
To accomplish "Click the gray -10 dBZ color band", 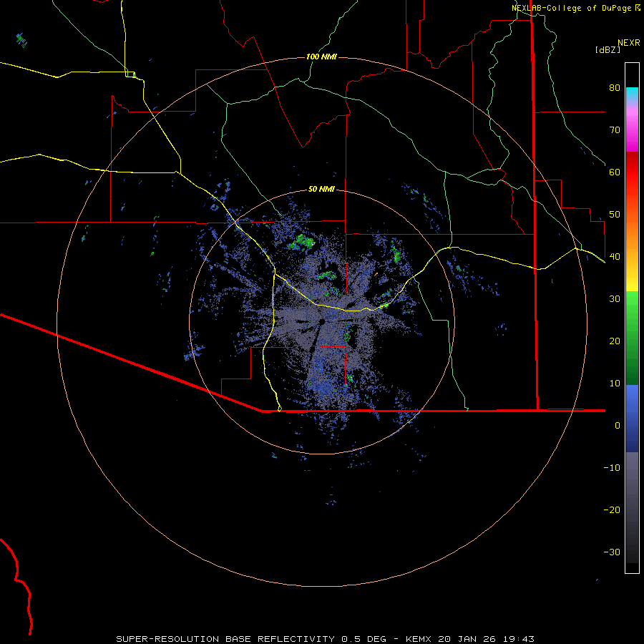I will (632, 468).
